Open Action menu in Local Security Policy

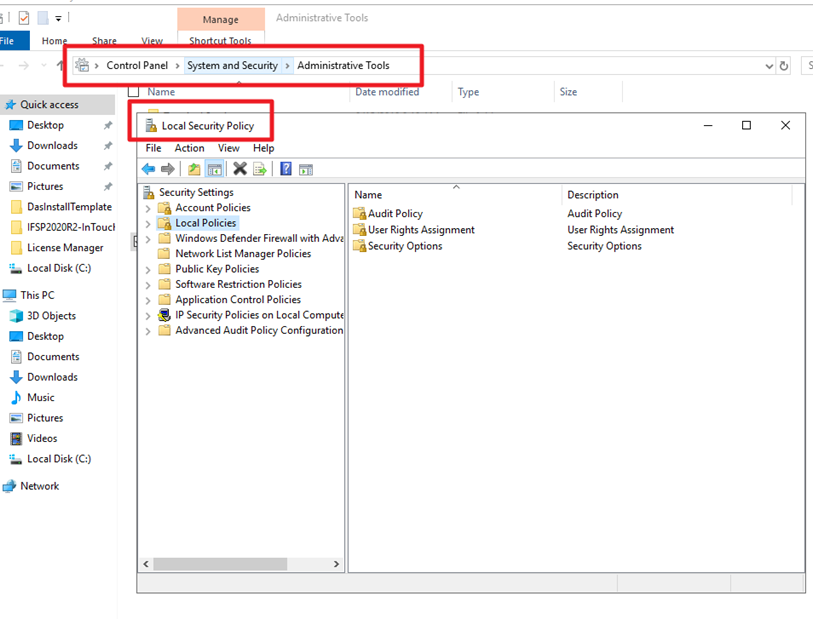click(189, 148)
